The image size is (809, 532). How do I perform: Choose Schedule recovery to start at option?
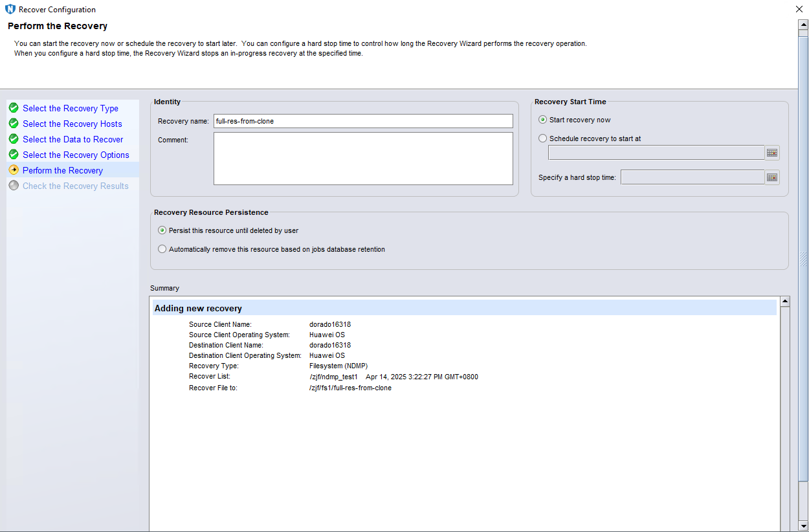543,139
